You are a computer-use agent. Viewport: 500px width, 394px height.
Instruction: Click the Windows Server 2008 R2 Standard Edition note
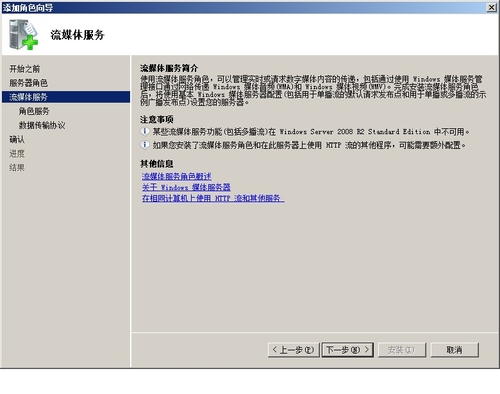tap(311, 132)
